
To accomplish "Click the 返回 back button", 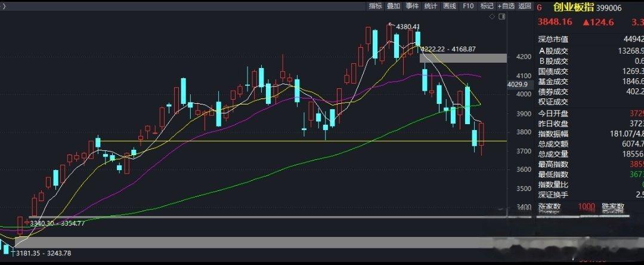I will pyautogui.click(x=525, y=6).
